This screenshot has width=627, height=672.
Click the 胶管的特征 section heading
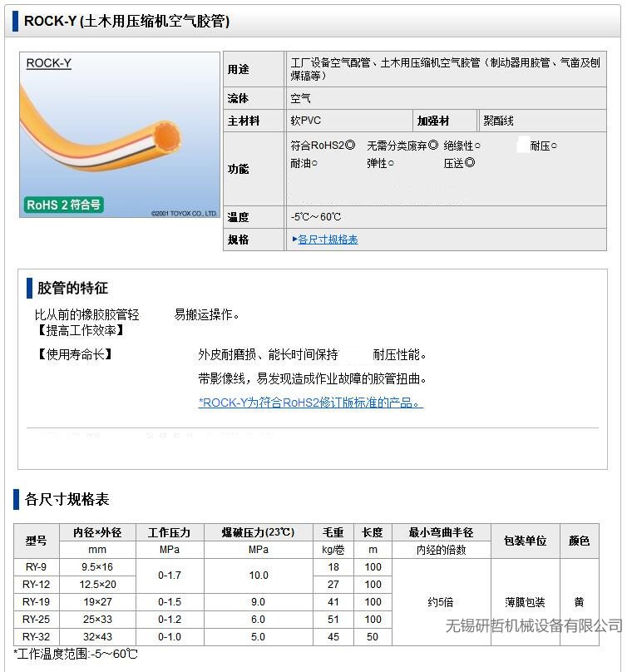(72, 288)
